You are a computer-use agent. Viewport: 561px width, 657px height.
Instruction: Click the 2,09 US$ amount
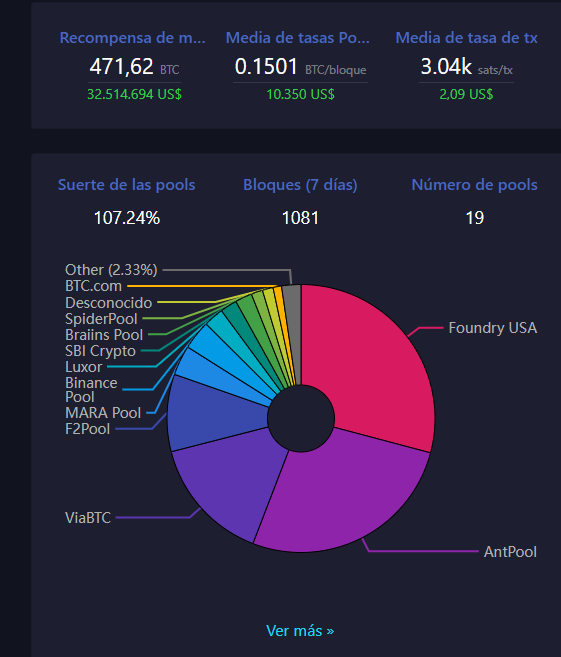(x=466, y=94)
